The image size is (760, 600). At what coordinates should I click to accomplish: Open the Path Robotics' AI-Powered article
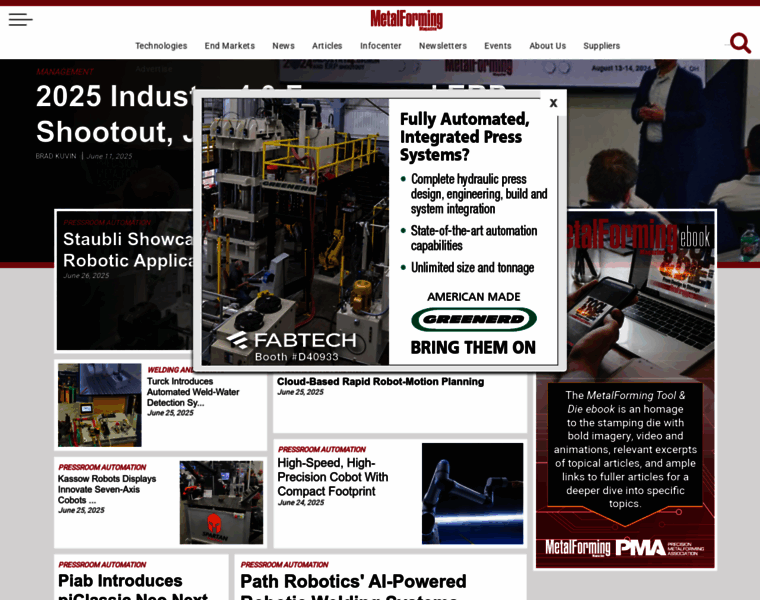(353, 587)
